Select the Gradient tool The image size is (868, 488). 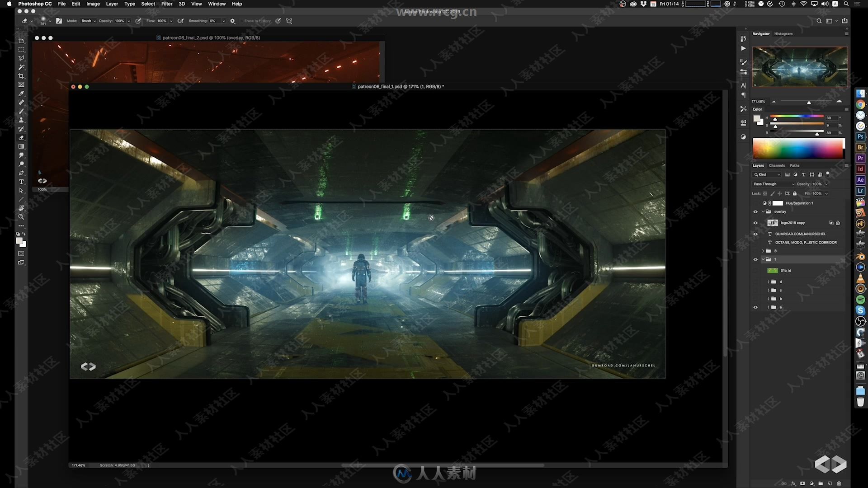[x=21, y=146]
